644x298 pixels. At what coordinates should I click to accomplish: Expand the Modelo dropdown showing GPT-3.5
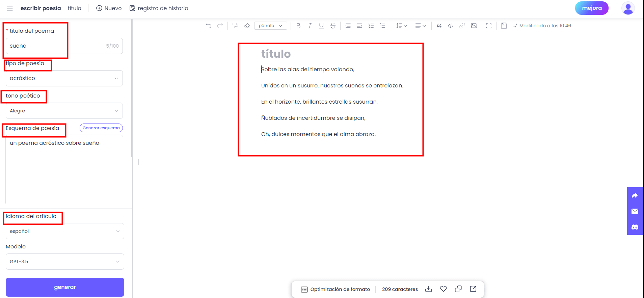point(65,262)
